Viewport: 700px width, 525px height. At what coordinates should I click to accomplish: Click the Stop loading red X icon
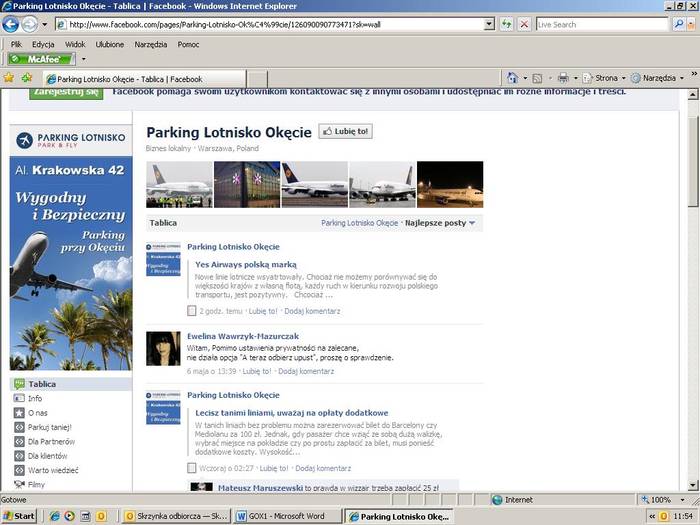[524, 24]
